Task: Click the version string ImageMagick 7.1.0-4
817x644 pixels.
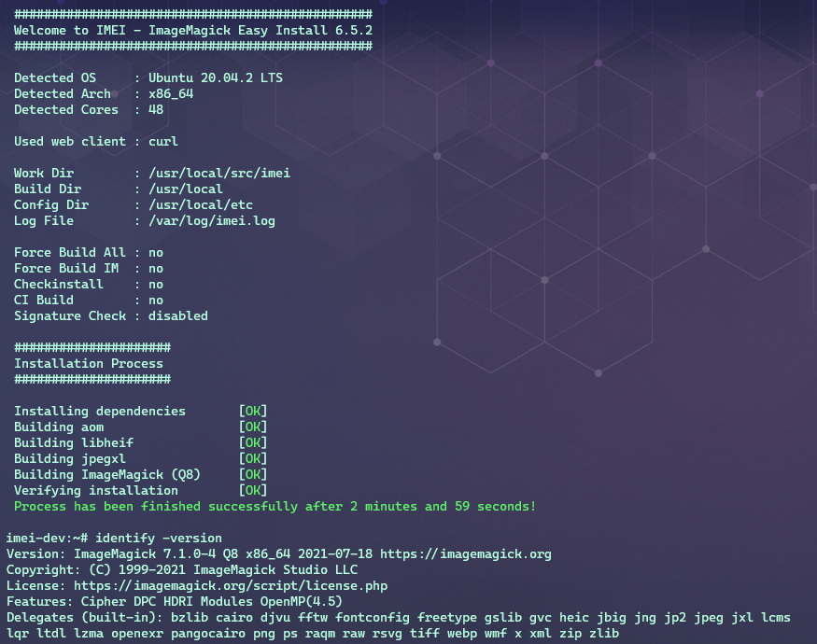Action: [145, 553]
